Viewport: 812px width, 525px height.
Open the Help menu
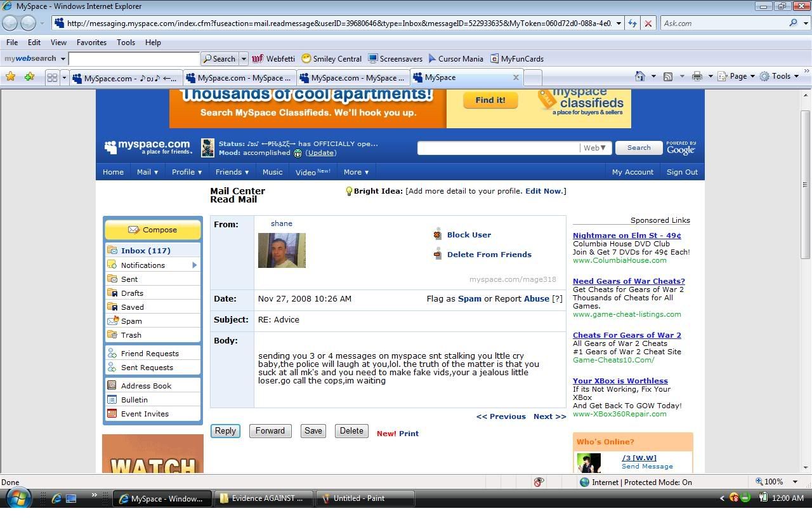coord(153,43)
